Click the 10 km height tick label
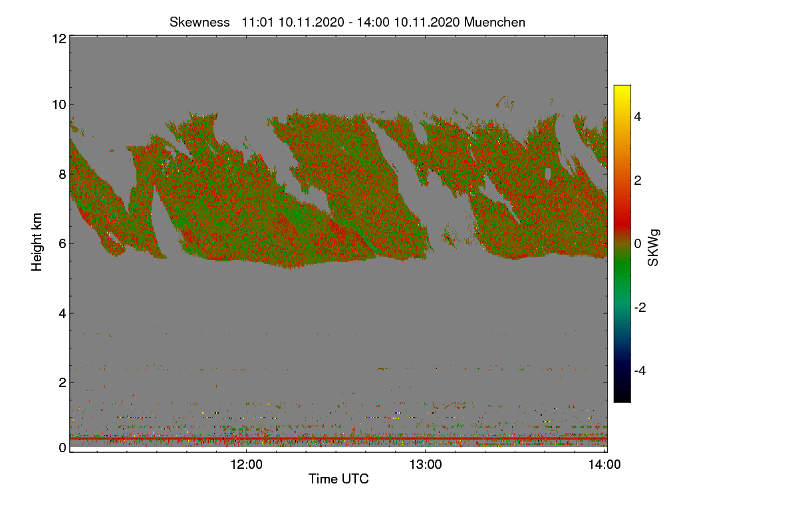This screenshot has height=532, width=798. click(59, 104)
